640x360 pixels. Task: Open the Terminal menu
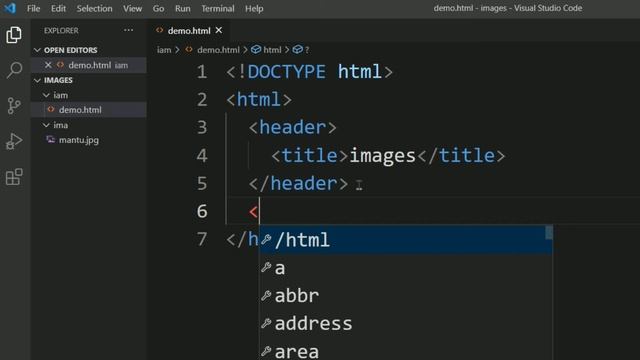point(218,8)
